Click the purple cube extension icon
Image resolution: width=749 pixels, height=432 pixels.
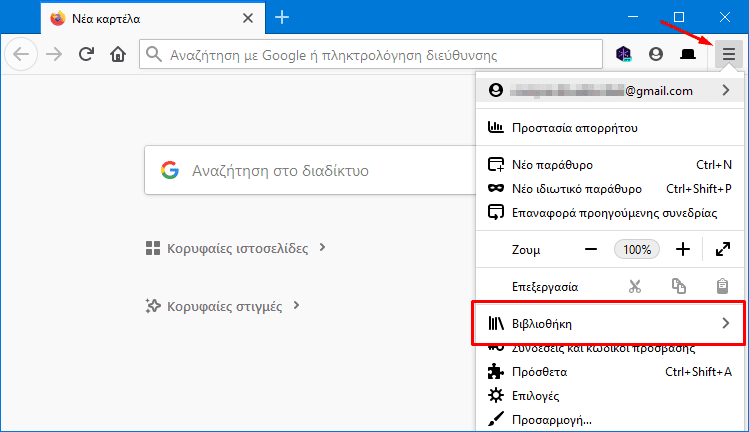click(x=623, y=54)
